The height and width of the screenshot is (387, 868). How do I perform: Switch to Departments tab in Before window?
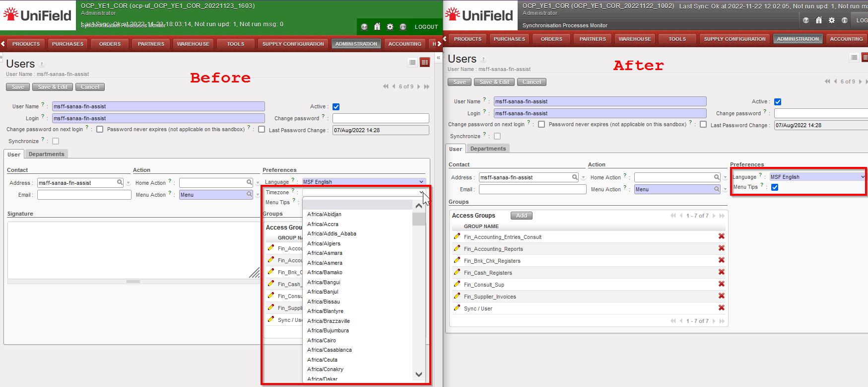[47, 154]
